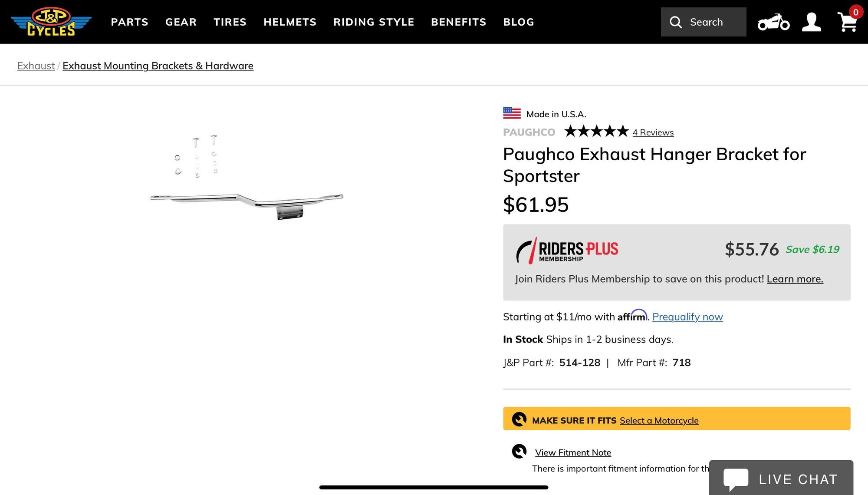The image size is (868, 495).
Task: Click the five-star rating icons
Action: click(x=596, y=131)
